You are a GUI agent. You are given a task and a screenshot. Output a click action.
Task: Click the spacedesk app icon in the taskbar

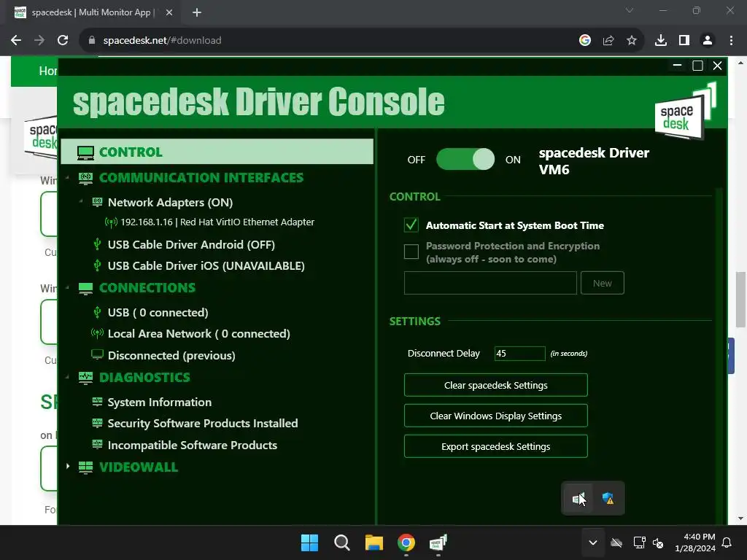coord(438,542)
